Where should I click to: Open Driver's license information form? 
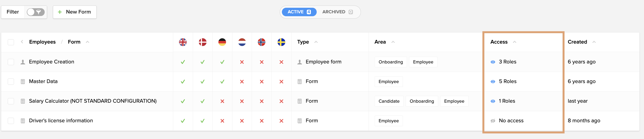(x=61, y=120)
